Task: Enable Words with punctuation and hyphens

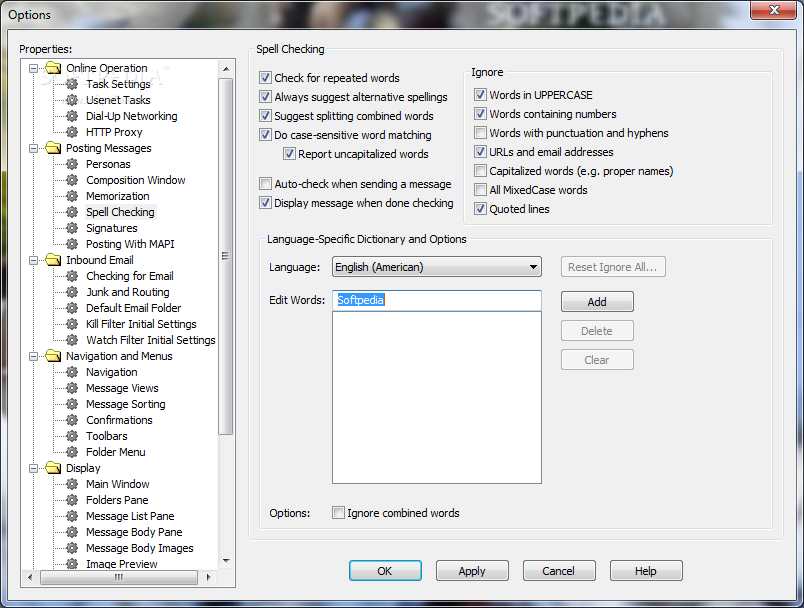Action: pos(480,133)
